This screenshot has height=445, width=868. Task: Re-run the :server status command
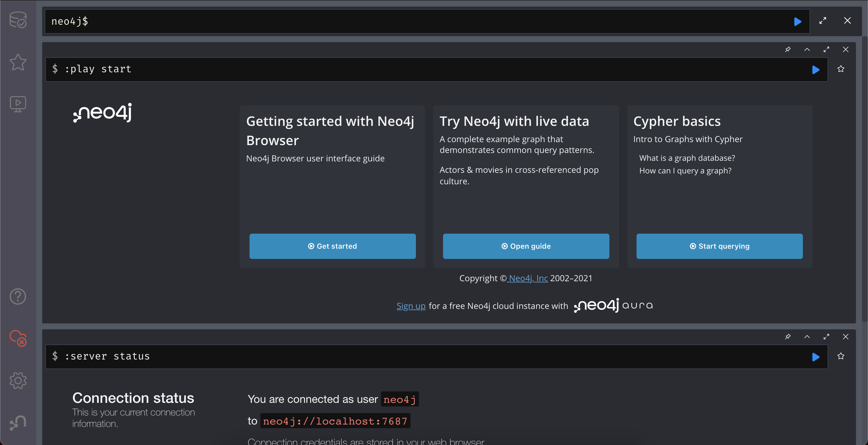pos(816,357)
